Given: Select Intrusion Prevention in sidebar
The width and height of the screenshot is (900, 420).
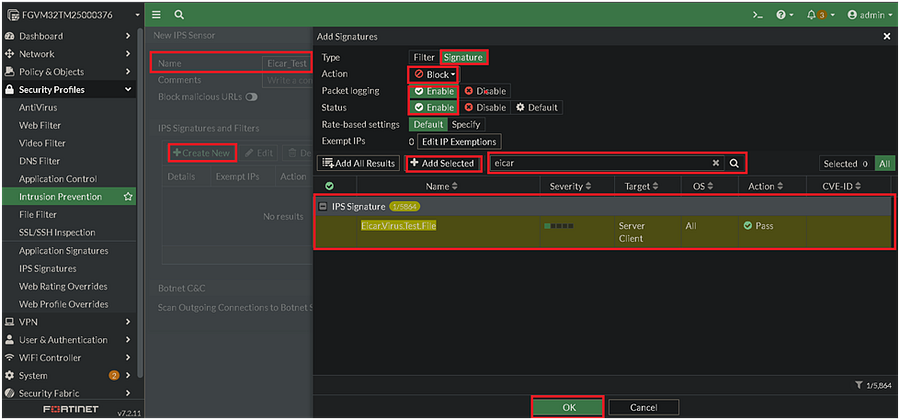Looking at the screenshot, I should pyautogui.click(x=60, y=197).
